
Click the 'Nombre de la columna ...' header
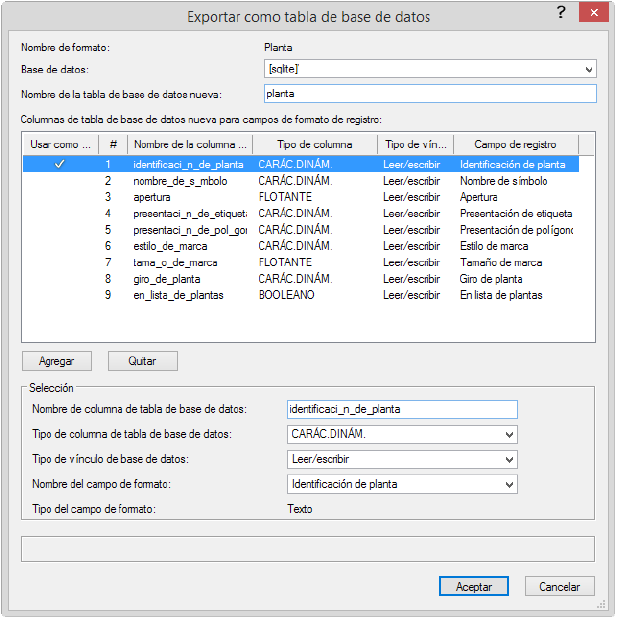(x=190, y=144)
